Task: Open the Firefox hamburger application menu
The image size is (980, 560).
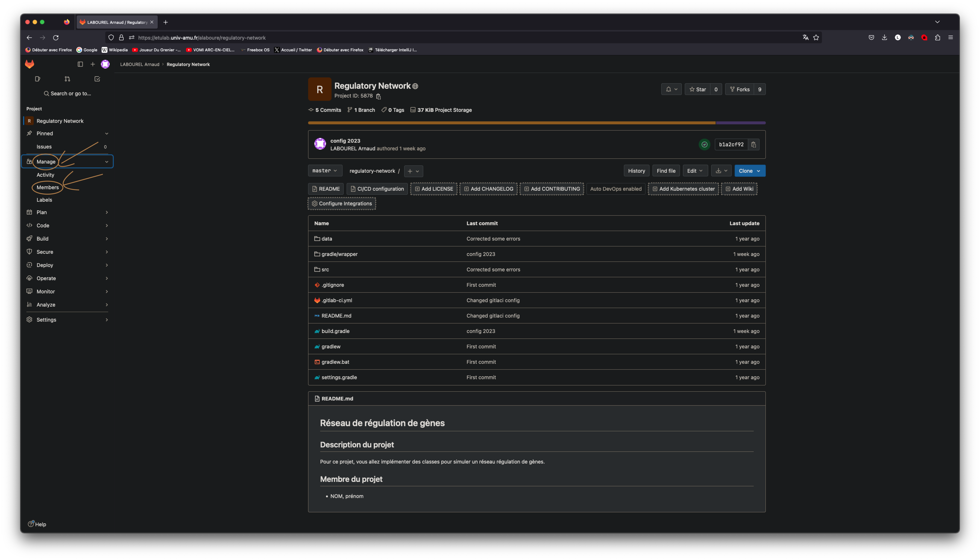Action: 950,38
